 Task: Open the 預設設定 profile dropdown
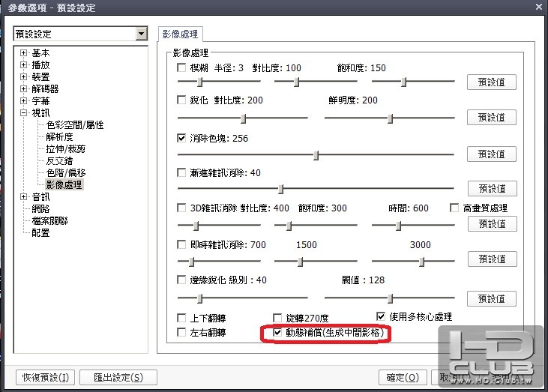coord(141,34)
